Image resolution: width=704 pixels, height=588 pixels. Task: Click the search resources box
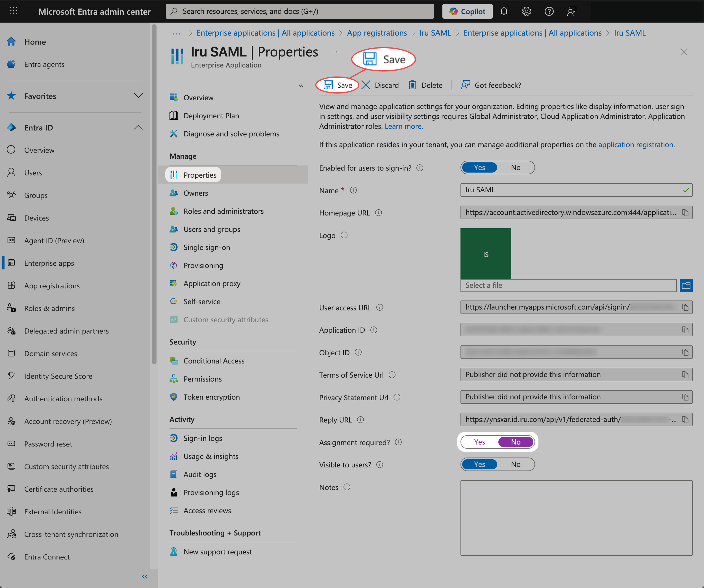[x=300, y=11]
